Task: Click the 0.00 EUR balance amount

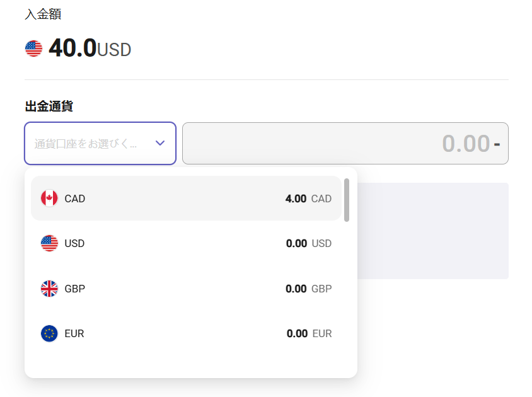Action: [309, 333]
